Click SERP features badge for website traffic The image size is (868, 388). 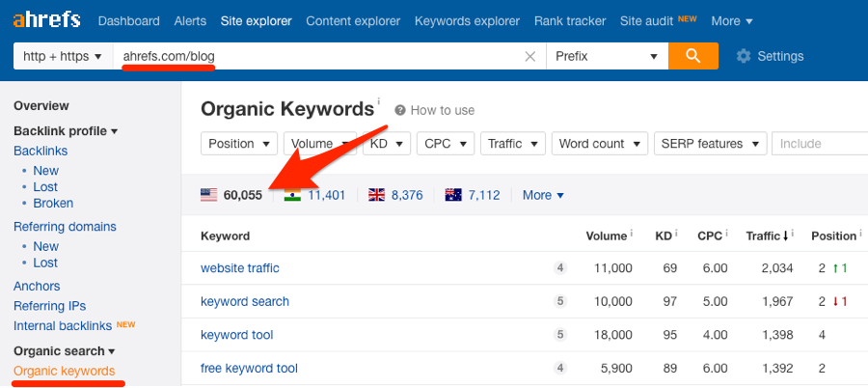click(560, 268)
